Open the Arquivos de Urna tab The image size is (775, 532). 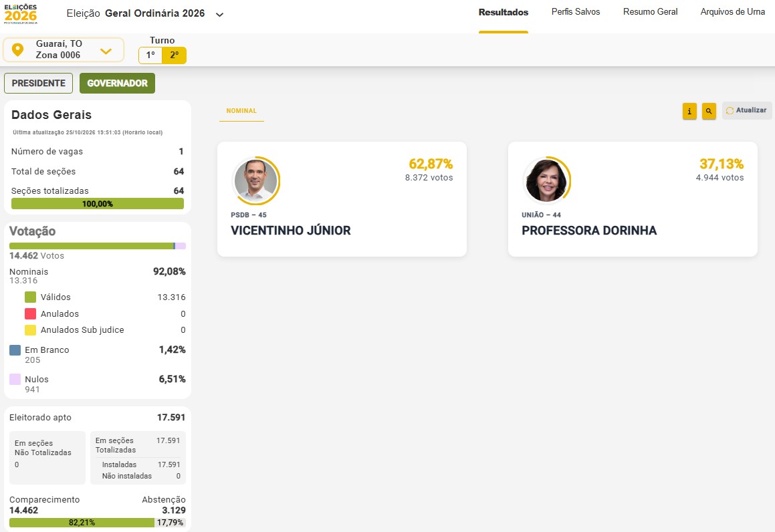point(732,12)
